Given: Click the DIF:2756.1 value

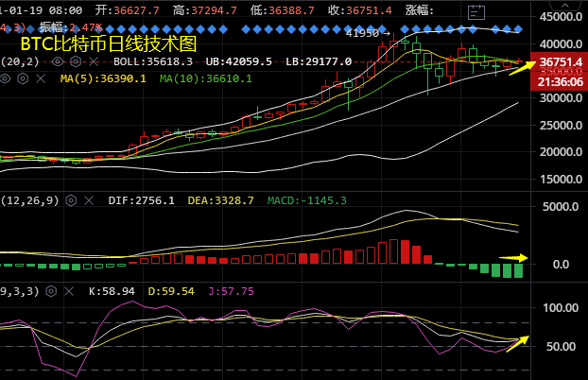Looking at the screenshot, I should [141, 200].
